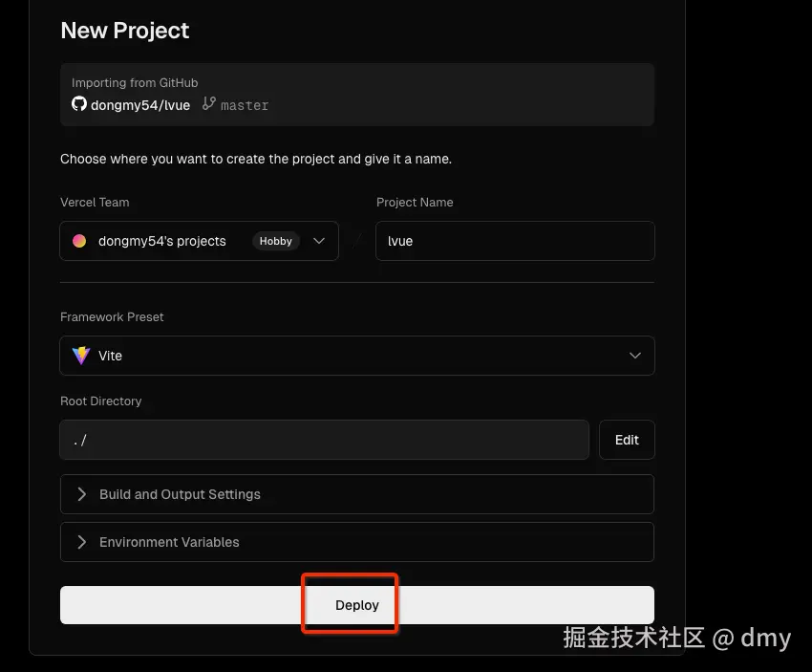Click Edit next to Root Directory
This screenshot has height=672, width=812.
pos(627,440)
